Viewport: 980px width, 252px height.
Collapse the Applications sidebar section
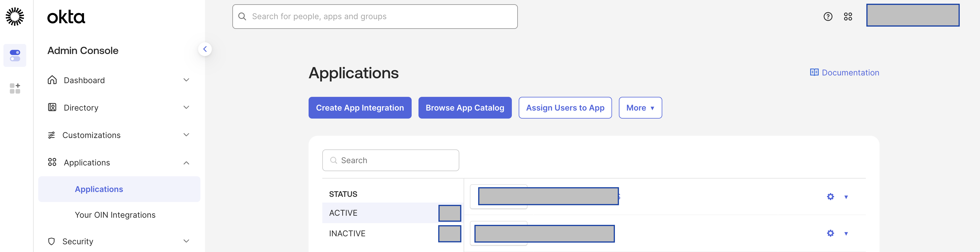tap(186, 163)
